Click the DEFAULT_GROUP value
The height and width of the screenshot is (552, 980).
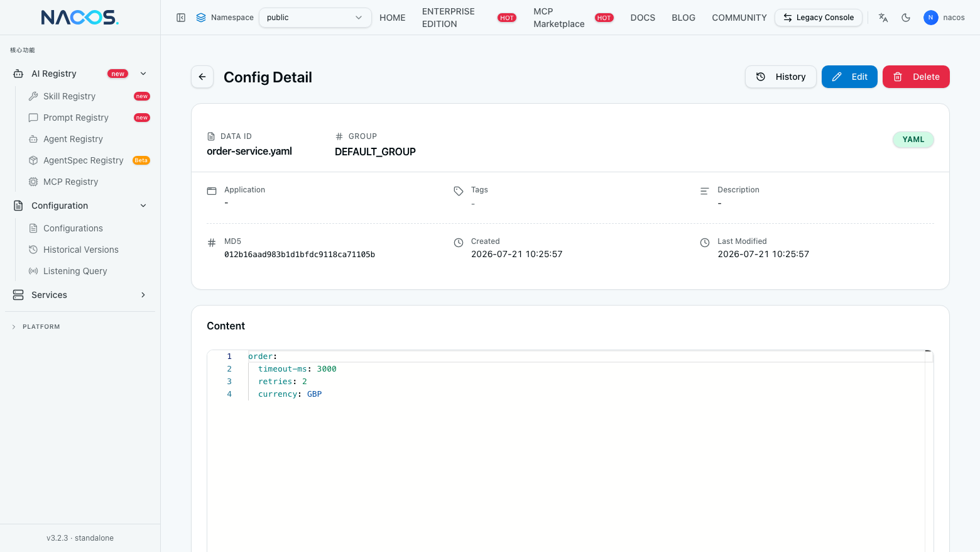(375, 152)
